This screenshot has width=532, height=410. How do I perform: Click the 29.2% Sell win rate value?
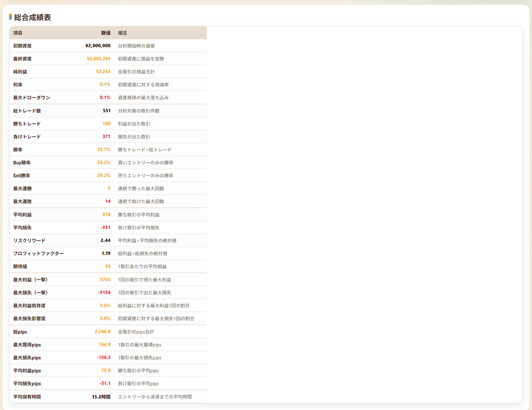[x=104, y=176]
